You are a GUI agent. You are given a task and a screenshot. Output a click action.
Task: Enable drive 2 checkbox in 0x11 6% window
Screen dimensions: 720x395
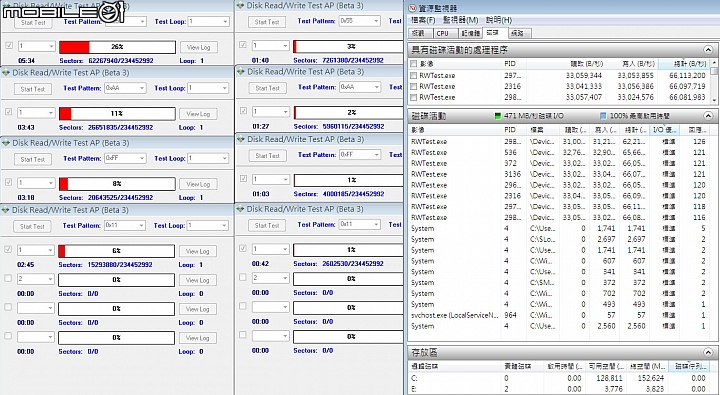(x=8, y=278)
